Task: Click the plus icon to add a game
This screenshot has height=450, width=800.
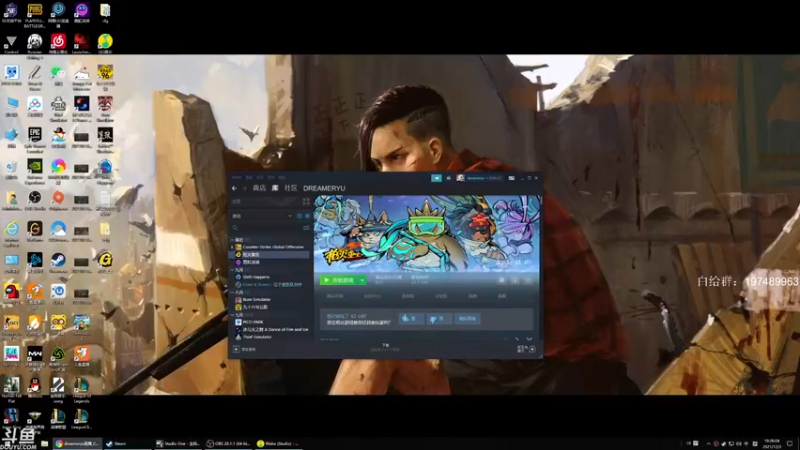Action: (236, 349)
